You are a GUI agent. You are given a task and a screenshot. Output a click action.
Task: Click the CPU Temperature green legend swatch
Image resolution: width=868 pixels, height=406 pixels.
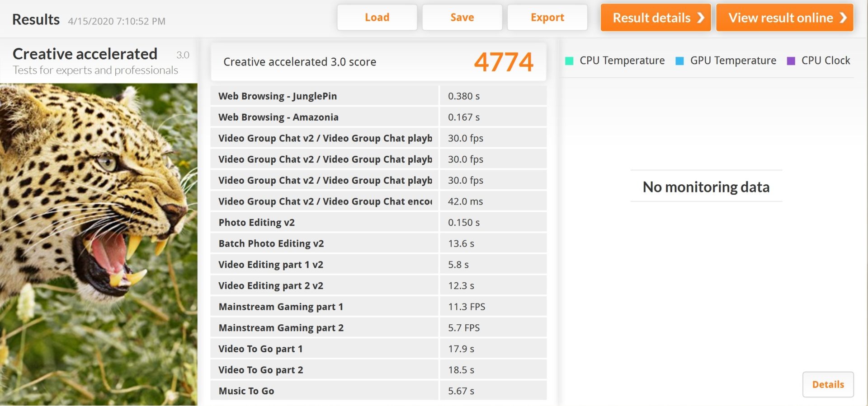tap(569, 61)
